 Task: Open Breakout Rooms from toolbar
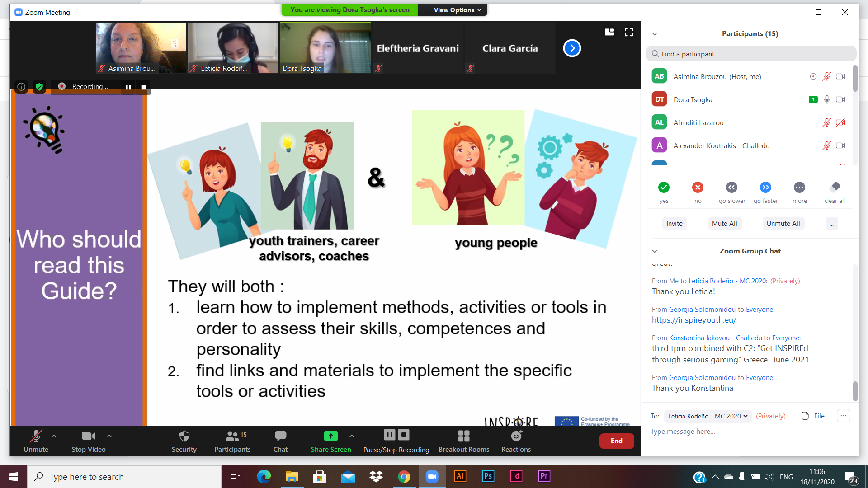(x=464, y=441)
